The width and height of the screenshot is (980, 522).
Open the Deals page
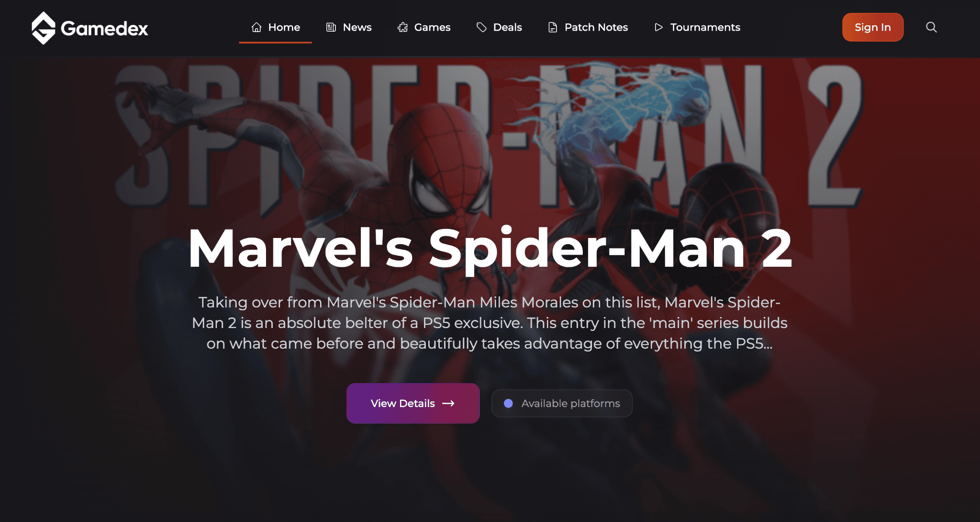coord(499,27)
